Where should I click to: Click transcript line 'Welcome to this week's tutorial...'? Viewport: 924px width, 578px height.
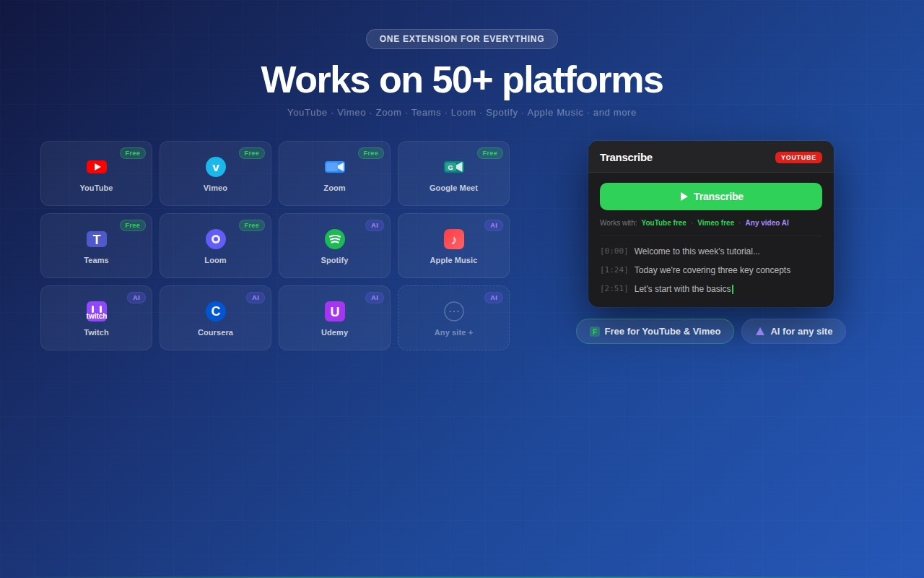click(697, 251)
